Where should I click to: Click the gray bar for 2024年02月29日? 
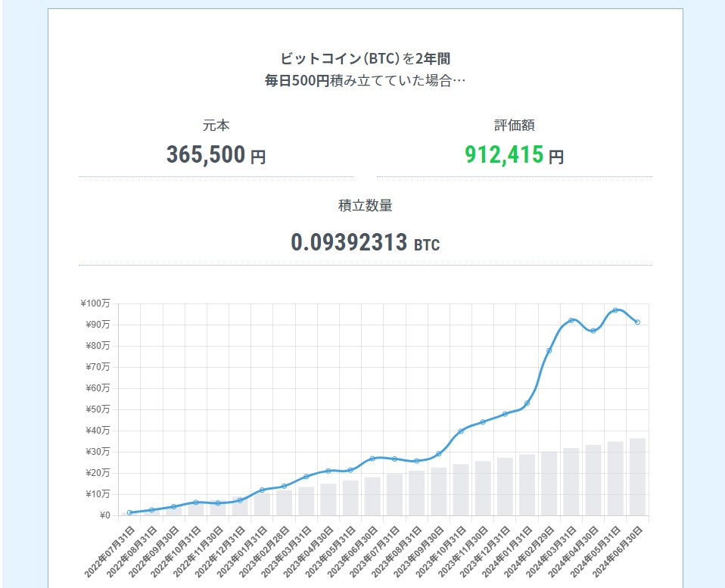[x=549, y=484]
